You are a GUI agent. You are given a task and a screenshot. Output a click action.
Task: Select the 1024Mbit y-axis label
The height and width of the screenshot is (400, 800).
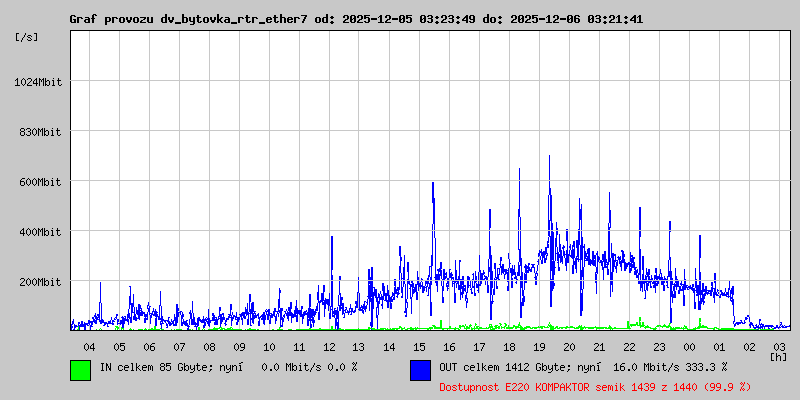point(38,82)
